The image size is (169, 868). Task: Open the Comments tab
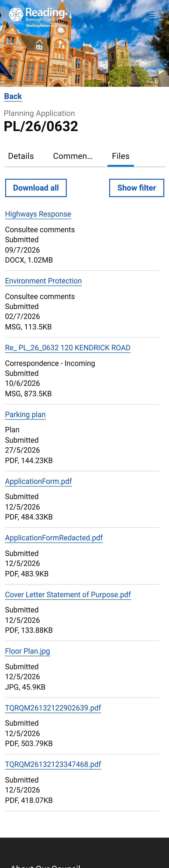tap(72, 156)
